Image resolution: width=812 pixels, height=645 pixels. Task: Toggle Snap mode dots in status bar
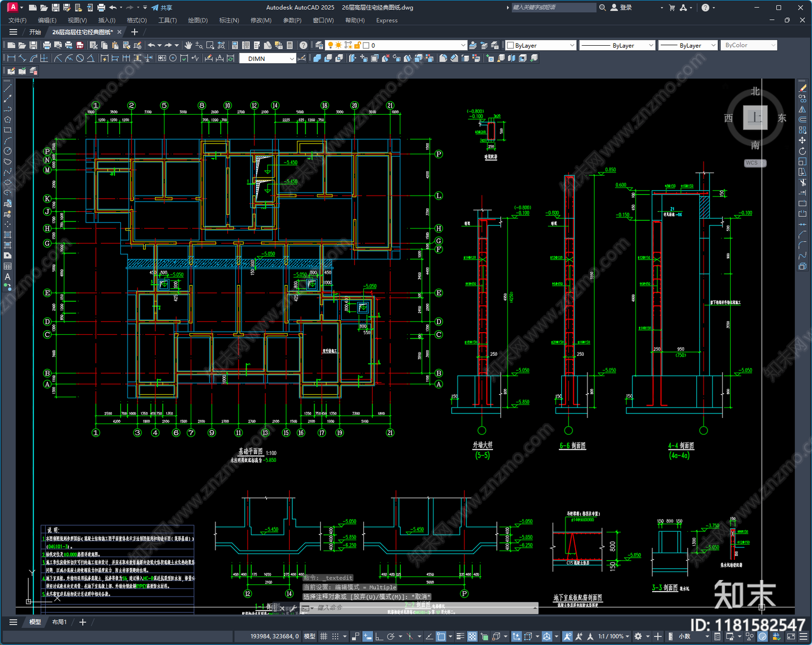(335, 636)
